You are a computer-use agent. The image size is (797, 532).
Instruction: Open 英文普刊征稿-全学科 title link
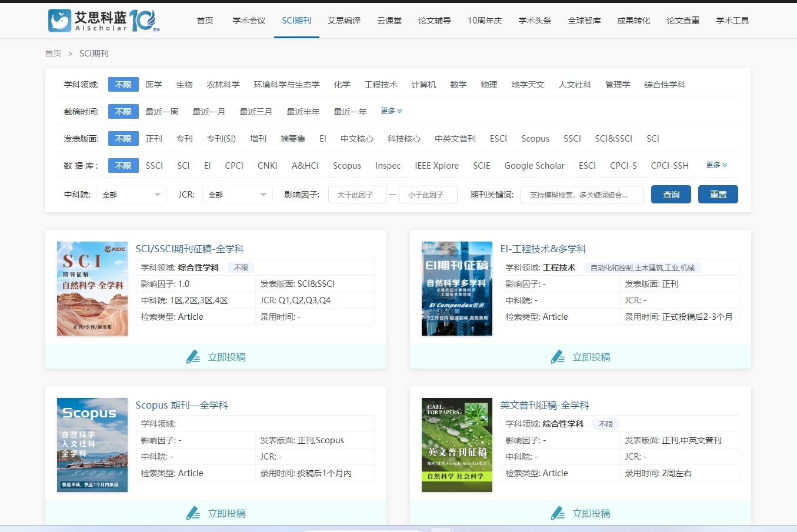pos(545,406)
